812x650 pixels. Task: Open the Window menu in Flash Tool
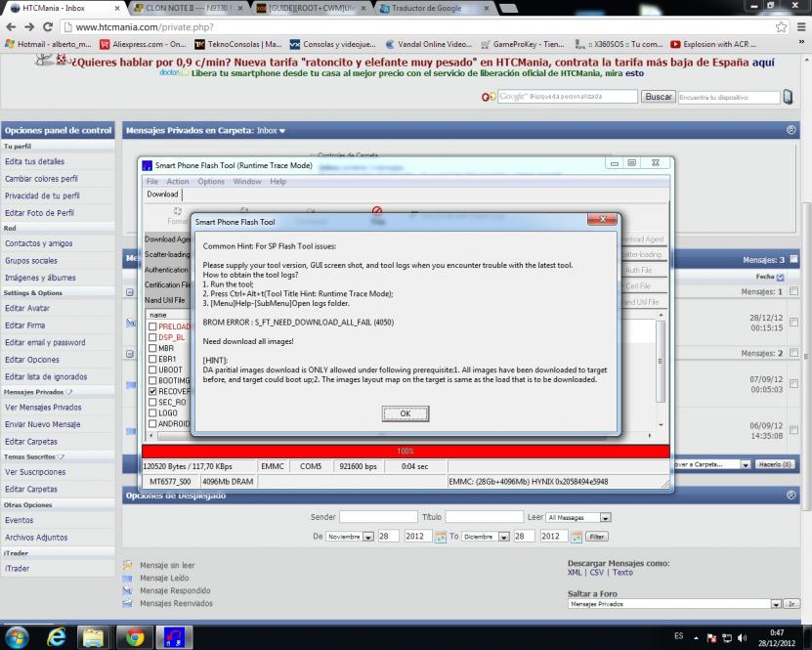tap(247, 181)
